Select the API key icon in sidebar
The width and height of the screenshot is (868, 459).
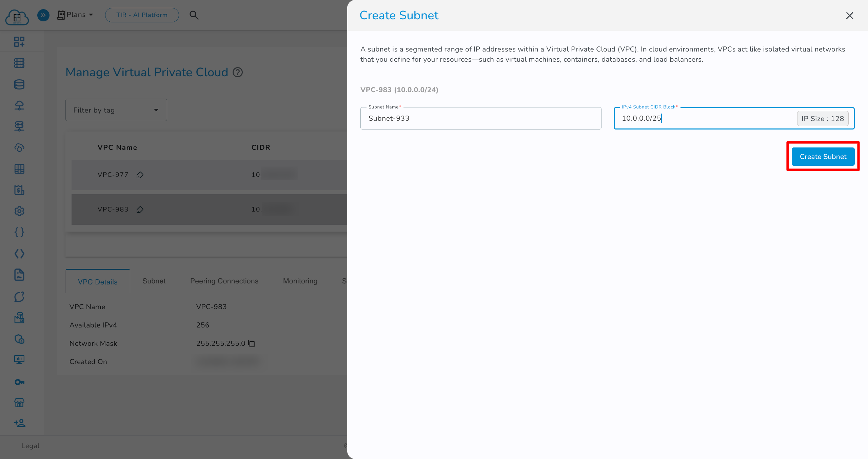tap(19, 382)
